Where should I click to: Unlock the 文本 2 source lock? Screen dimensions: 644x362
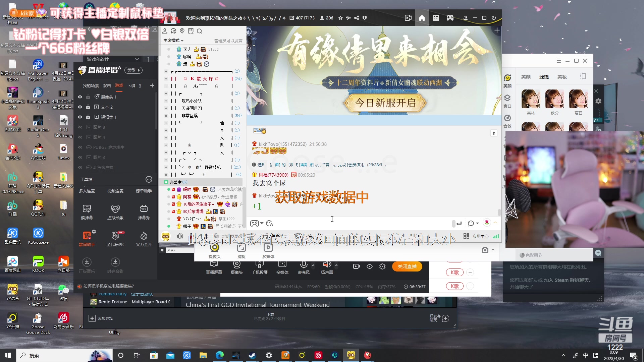click(x=88, y=107)
